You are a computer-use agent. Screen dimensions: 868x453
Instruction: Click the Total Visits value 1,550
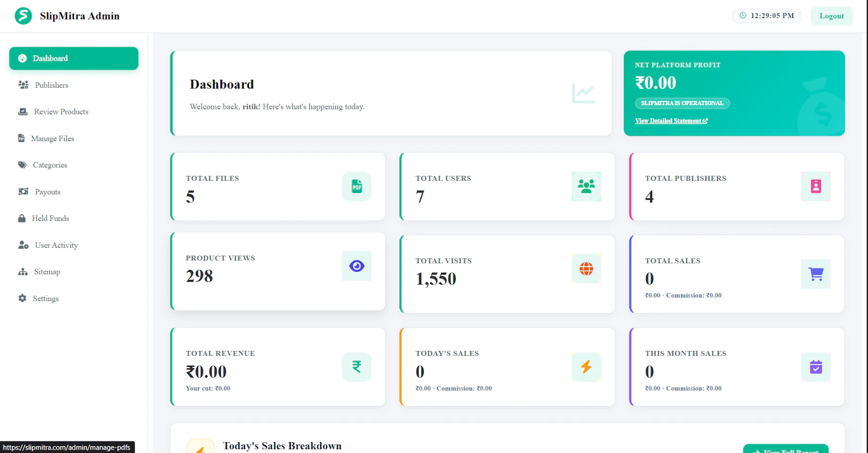pyautogui.click(x=436, y=279)
